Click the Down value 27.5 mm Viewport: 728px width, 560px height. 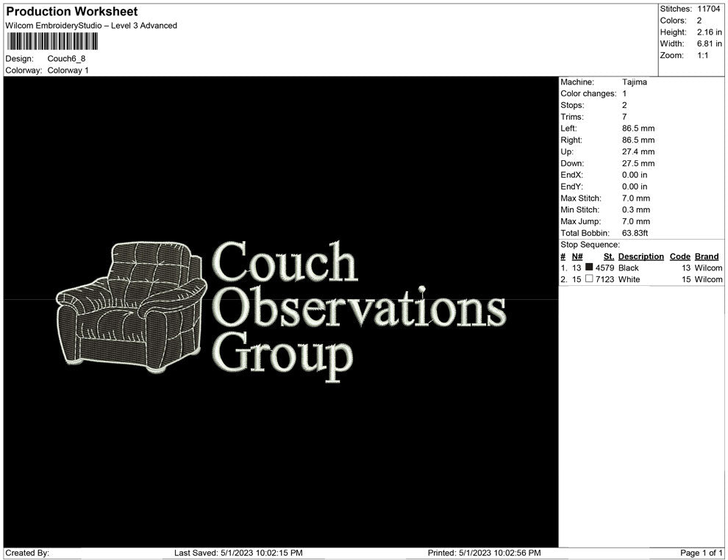coord(638,163)
